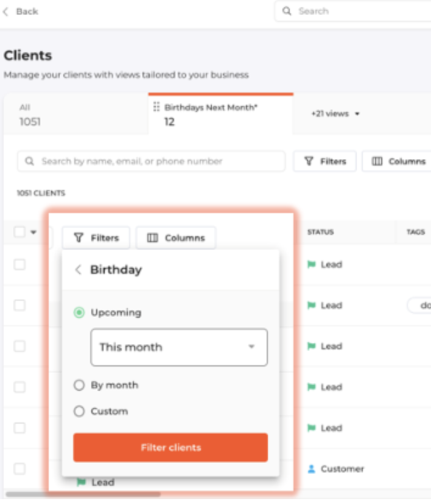The image size is (431, 504).
Task: Open the This month dropdown
Action: (179, 348)
